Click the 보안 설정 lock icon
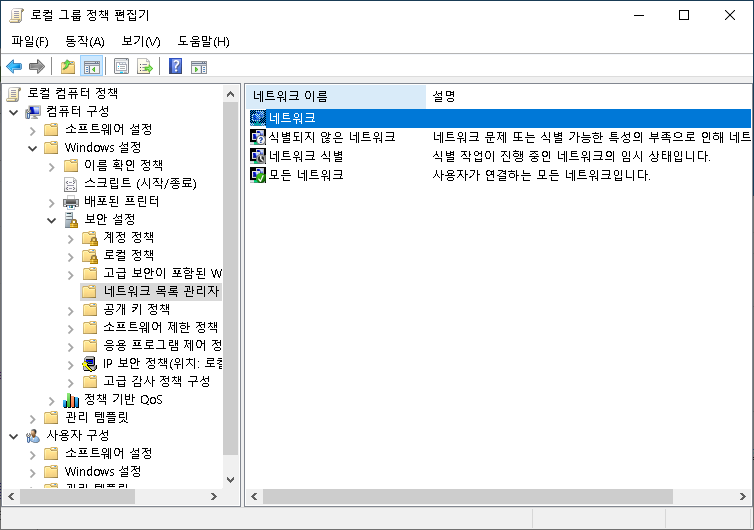 point(71,220)
